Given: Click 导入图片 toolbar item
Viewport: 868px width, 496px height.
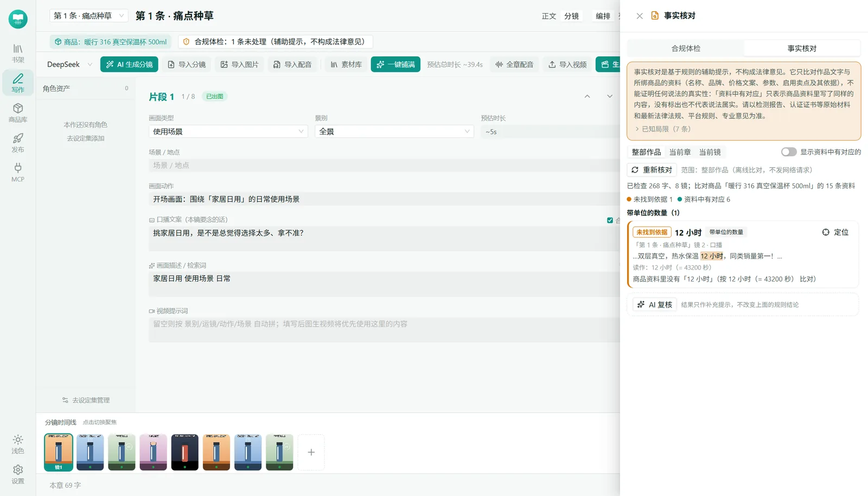Looking at the screenshot, I should [239, 64].
